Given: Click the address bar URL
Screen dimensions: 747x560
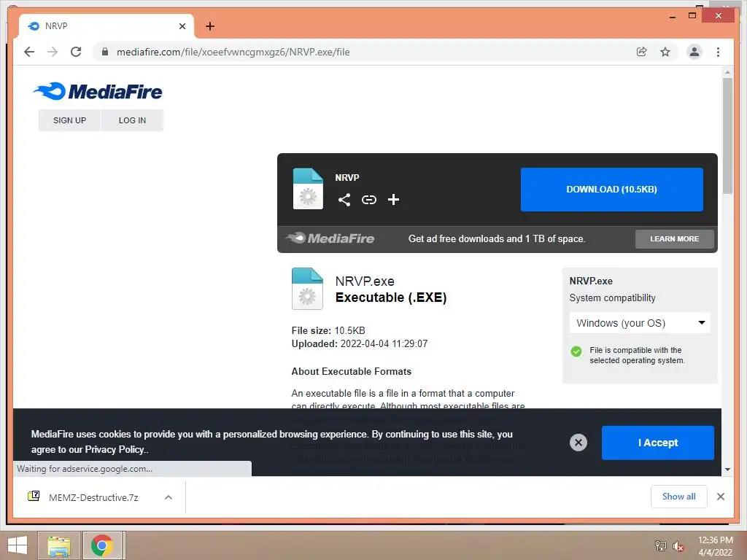Looking at the screenshot, I should [x=233, y=52].
